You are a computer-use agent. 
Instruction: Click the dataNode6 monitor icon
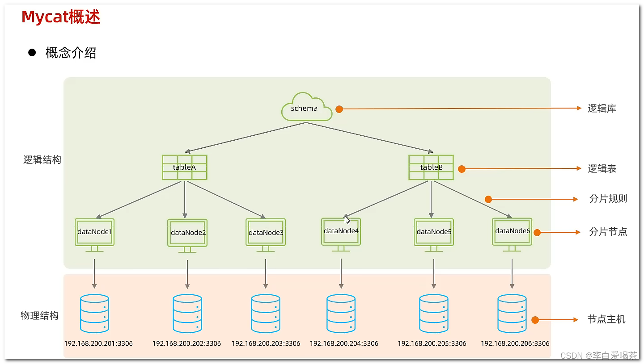(x=512, y=234)
